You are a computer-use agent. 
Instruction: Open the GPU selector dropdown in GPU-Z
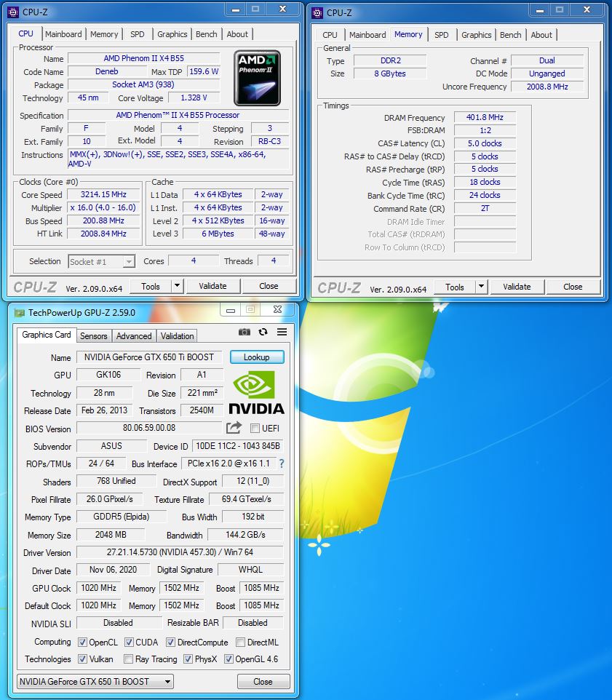click(95, 681)
